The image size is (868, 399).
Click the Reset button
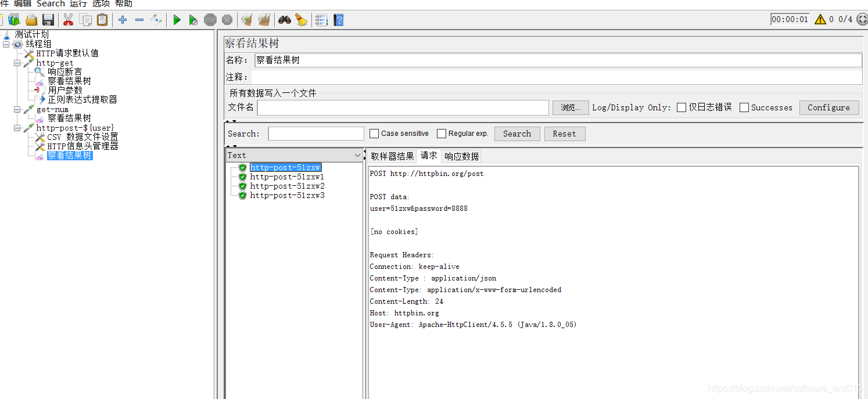564,134
